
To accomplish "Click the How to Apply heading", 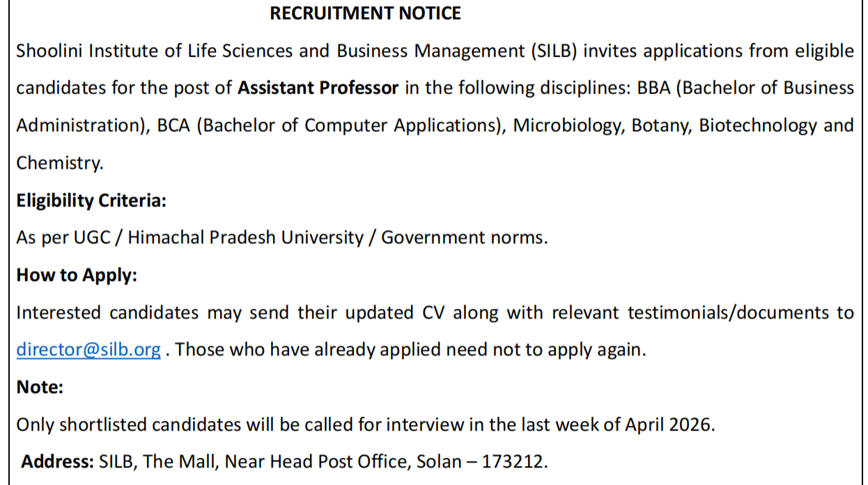I will click(77, 275).
